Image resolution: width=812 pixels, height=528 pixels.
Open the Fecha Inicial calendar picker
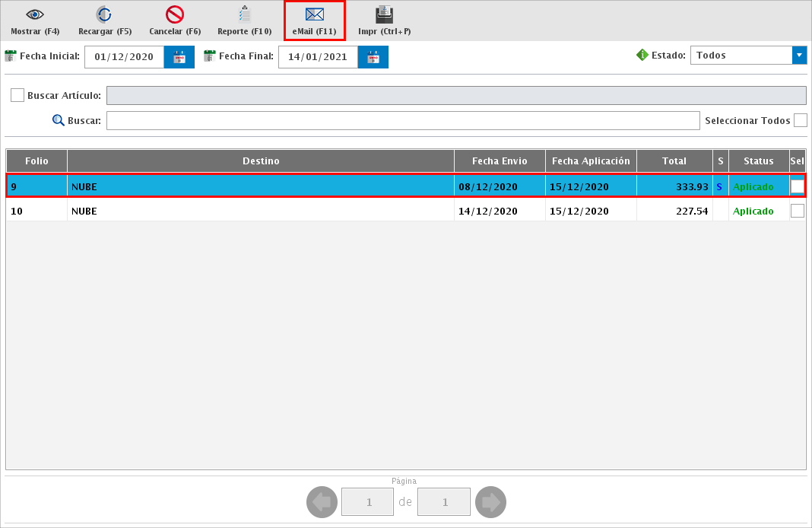coord(179,57)
